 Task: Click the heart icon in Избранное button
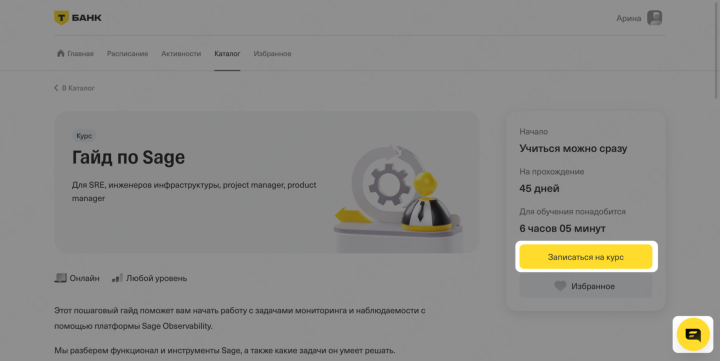click(560, 286)
